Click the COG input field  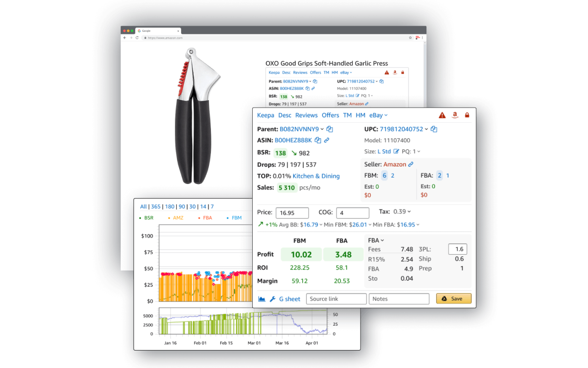pyautogui.click(x=352, y=213)
